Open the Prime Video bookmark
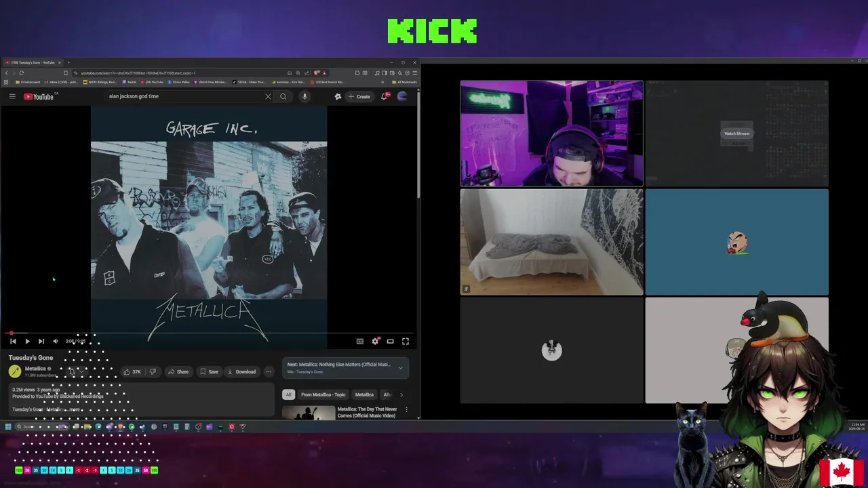 [x=179, y=82]
